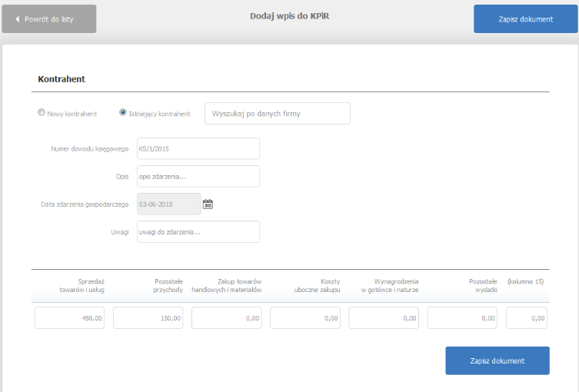Click the Sprzedaż towarów i usług amount field
579x392 pixels.
pyautogui.click(x=69, y=317)
